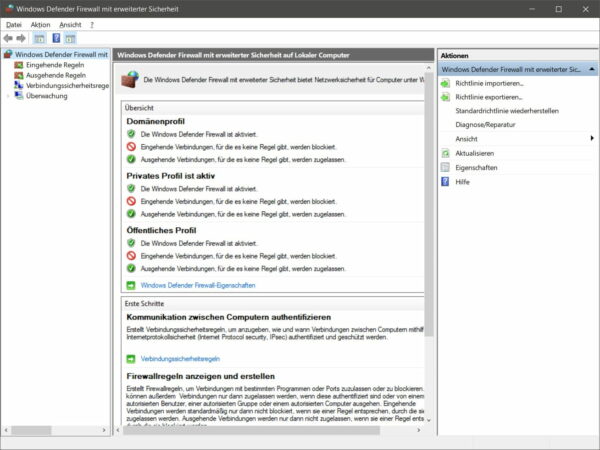Expand the Überwachung tree node
600x450 pixels.
pyautogui.click(x=8, y=97)
